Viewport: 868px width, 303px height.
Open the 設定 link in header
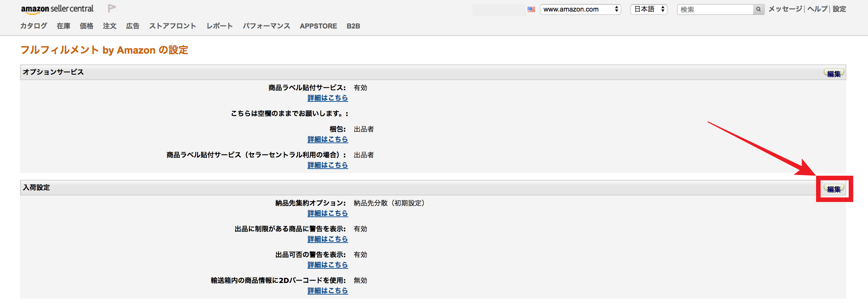[x=839, y=9]
